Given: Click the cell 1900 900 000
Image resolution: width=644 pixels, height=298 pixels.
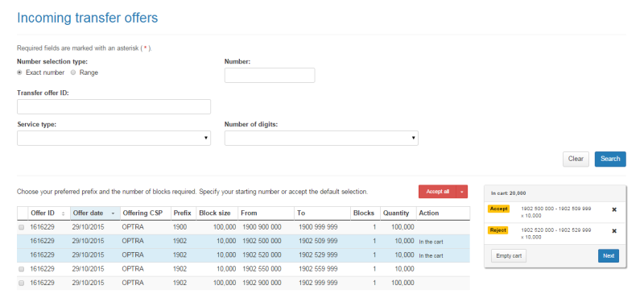Looking at the screenshot, I should click(262, 227).
